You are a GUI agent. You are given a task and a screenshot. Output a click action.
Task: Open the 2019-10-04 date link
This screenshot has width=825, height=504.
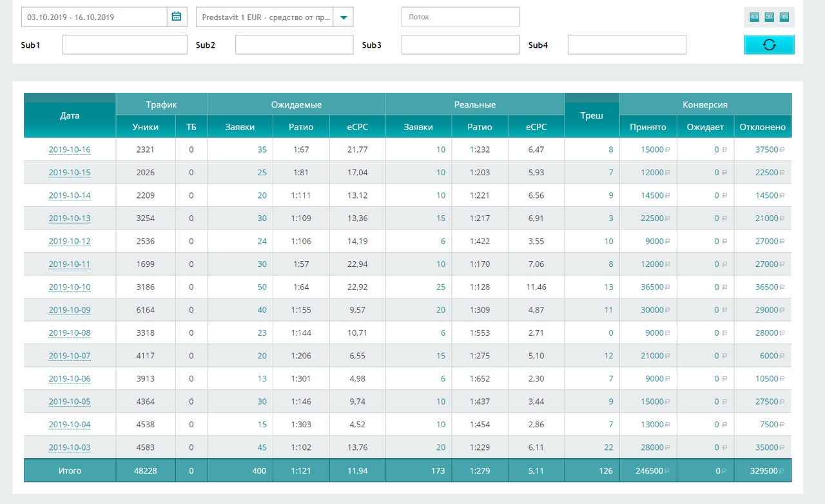pyautogui.click(x=70, y=425)
